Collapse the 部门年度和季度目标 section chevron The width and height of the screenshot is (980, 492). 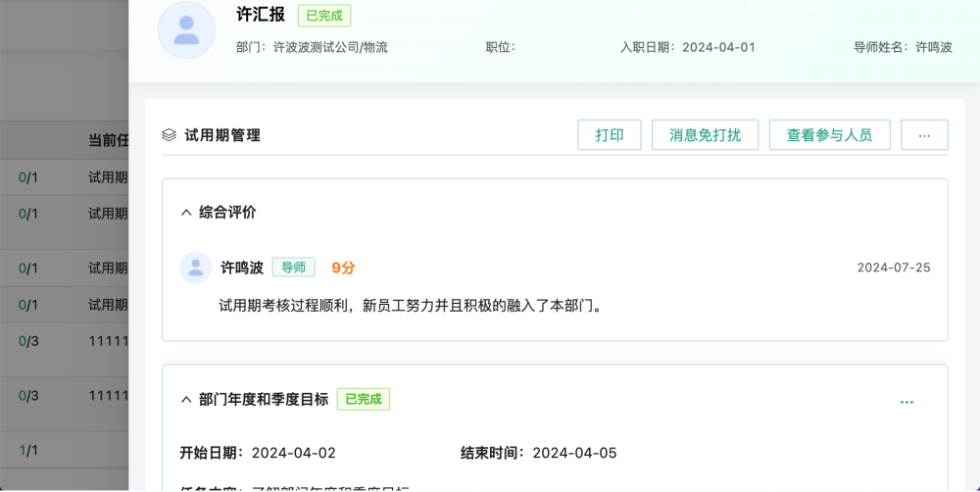(x=186, y=400)
